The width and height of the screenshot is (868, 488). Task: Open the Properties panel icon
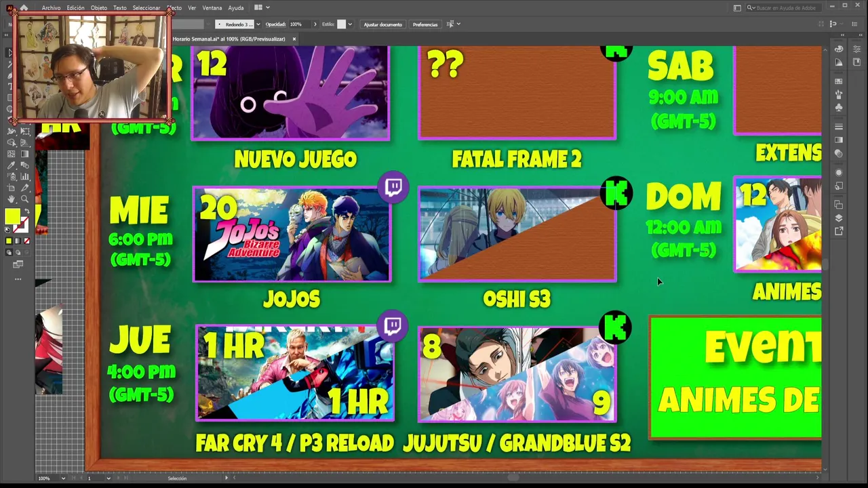point(857,49)
